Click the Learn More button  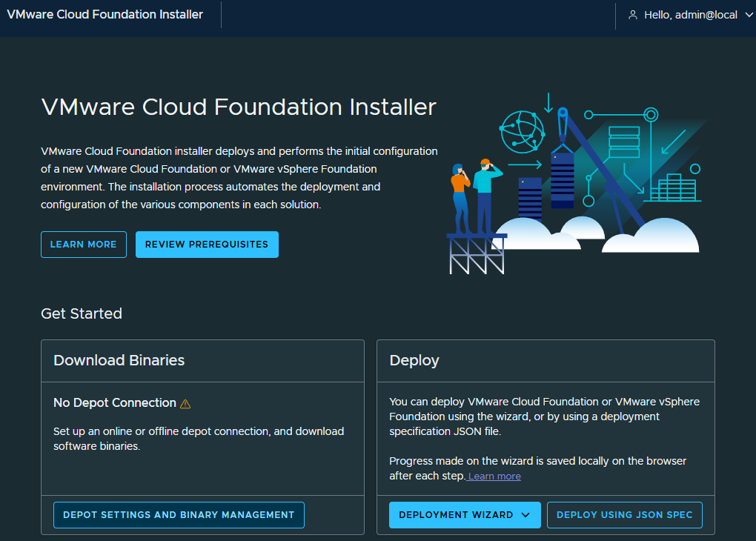[84, 245]
